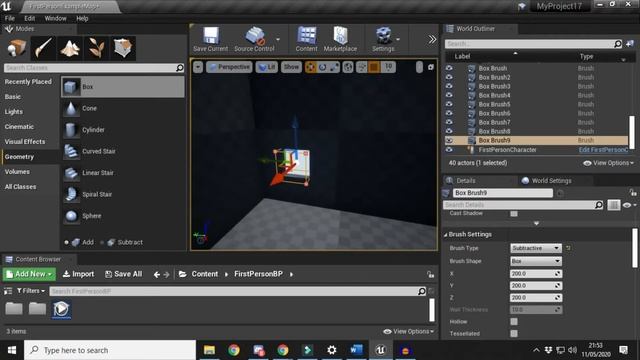Open the File menu
The width and height of the screenshot is (640, 360).
pyautogui.click(x=9, y=18)
